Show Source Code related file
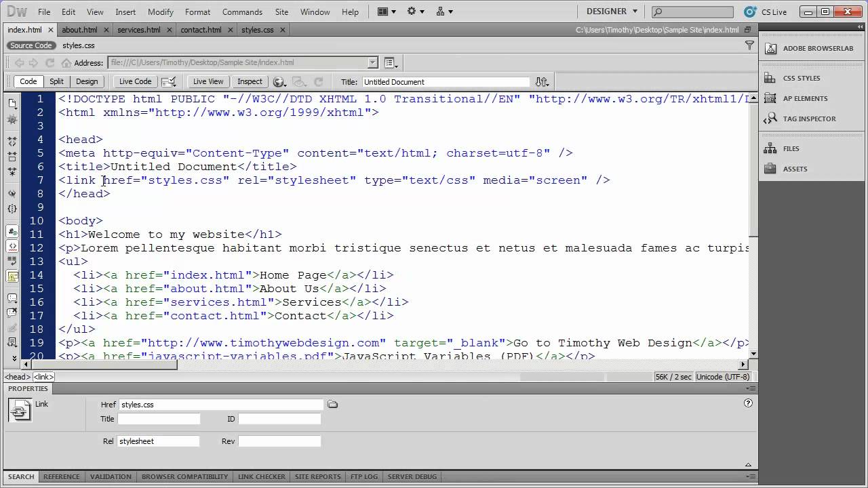 (x=31, y=45)
